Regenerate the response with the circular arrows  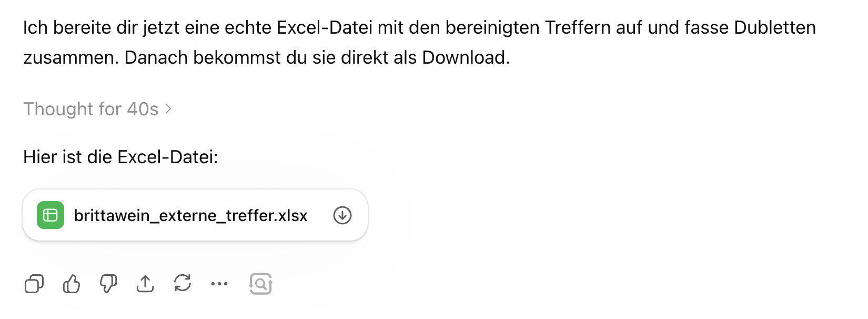pyautogui.click(x=183, y=283)
